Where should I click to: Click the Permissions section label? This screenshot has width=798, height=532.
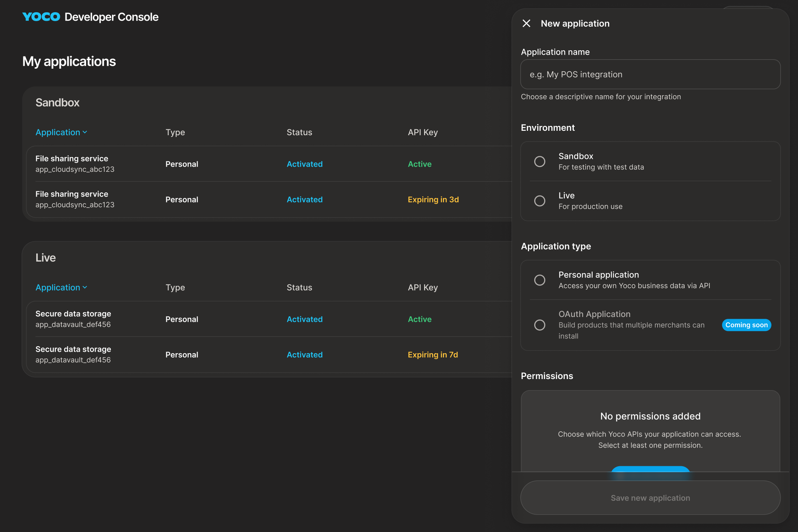pos(547,376)
